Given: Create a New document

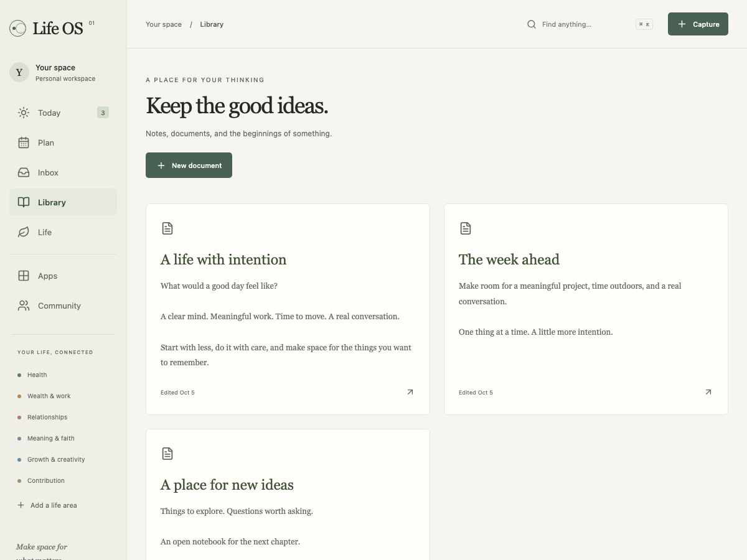Looking at the screenshot, I should (x=189, y=166).
